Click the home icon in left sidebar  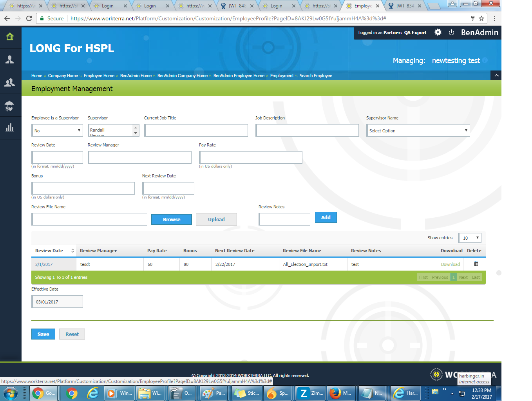tap(10, 37)
